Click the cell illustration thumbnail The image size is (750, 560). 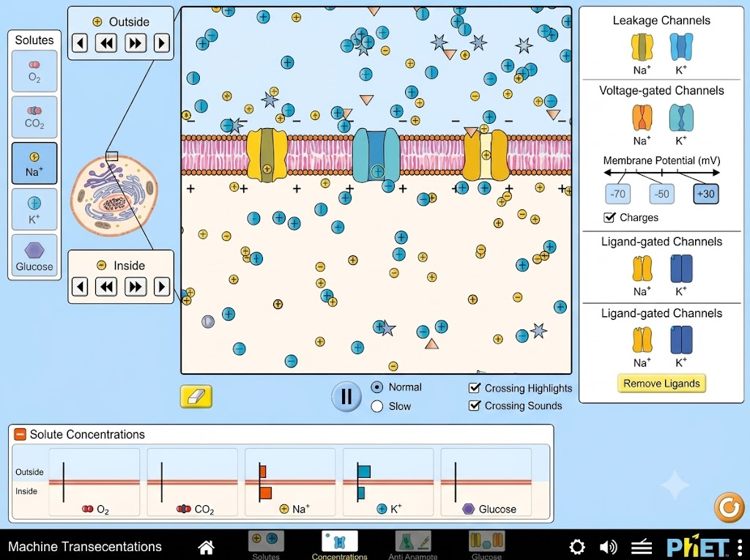114,195
